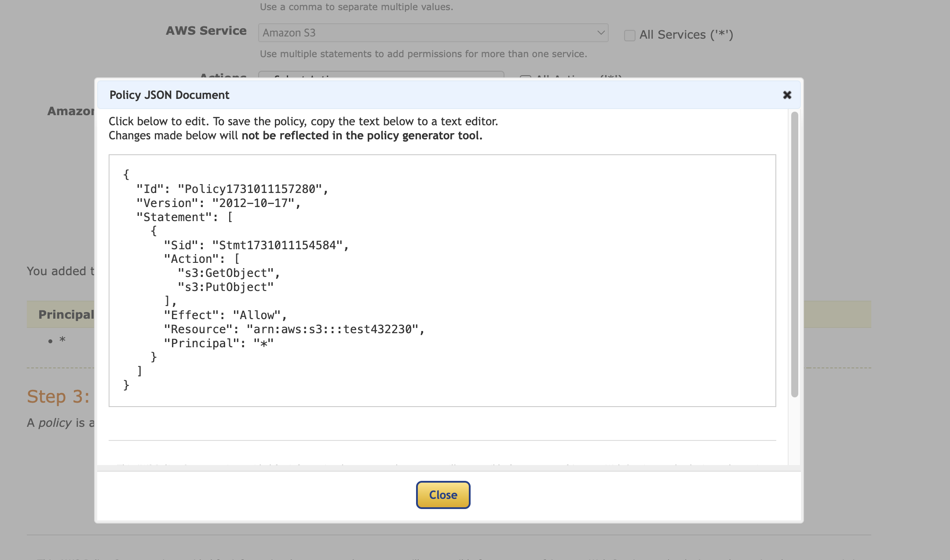This screenshot has width=950, height=560.
Task: Click the Principal column header in background table
Action: pyautogui.click(x=66, y=315)
